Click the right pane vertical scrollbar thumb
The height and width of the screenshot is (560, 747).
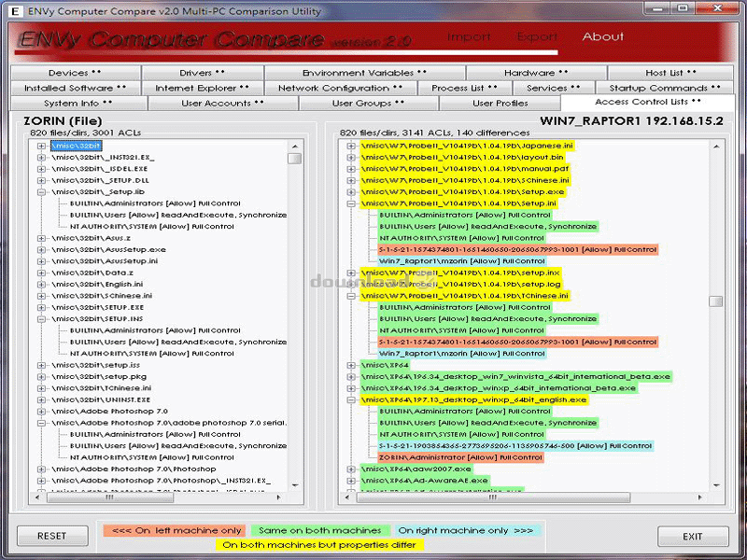coord(715,301)
